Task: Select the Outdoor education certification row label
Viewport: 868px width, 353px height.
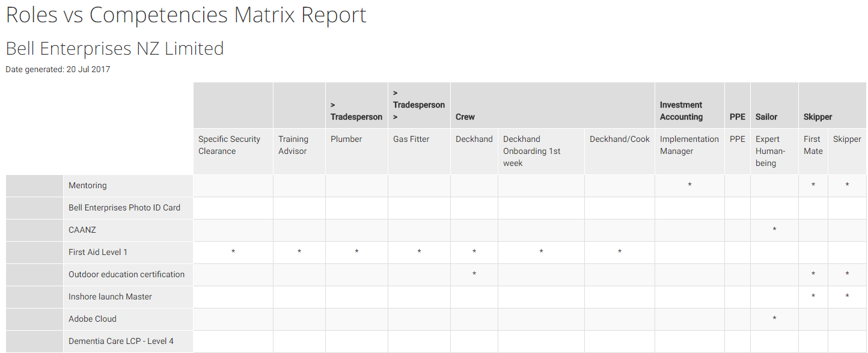Action: 127,275
